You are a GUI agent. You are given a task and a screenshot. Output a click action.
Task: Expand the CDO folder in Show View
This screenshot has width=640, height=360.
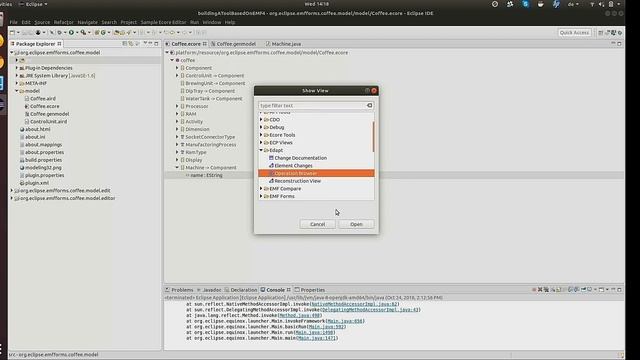point(261,120)
